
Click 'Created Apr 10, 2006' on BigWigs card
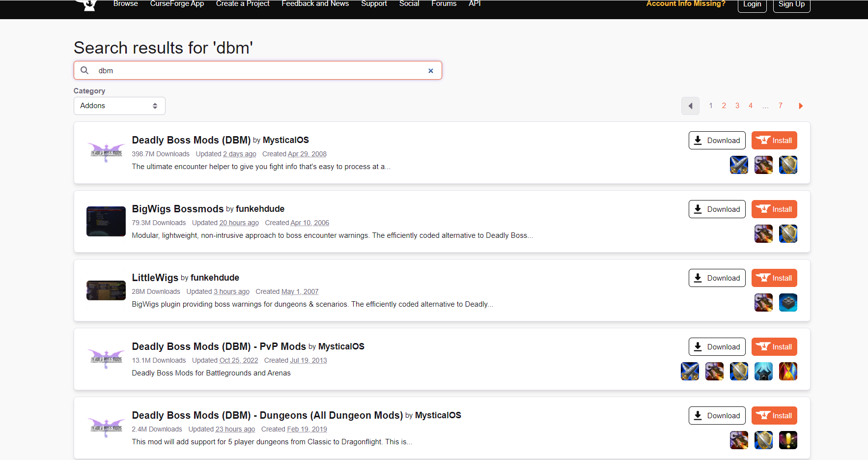[x=297, y=223]
